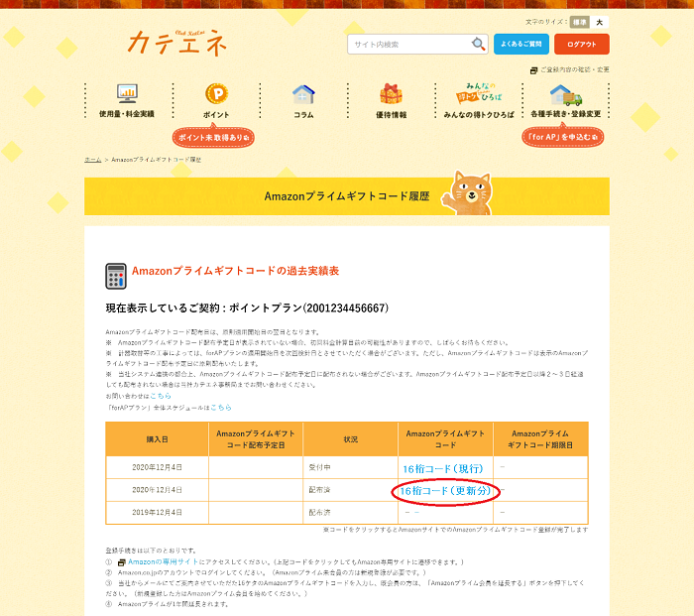Open the 16桁コード（更新分） link
Viewport: 694px width, 616px height.
pos(445,491)
